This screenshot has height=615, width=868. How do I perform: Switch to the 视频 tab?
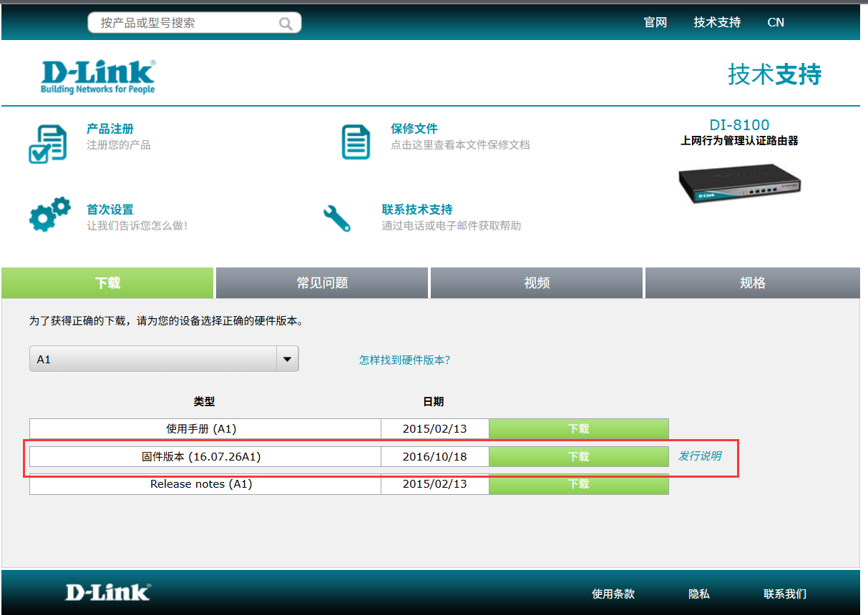(537, 282)
